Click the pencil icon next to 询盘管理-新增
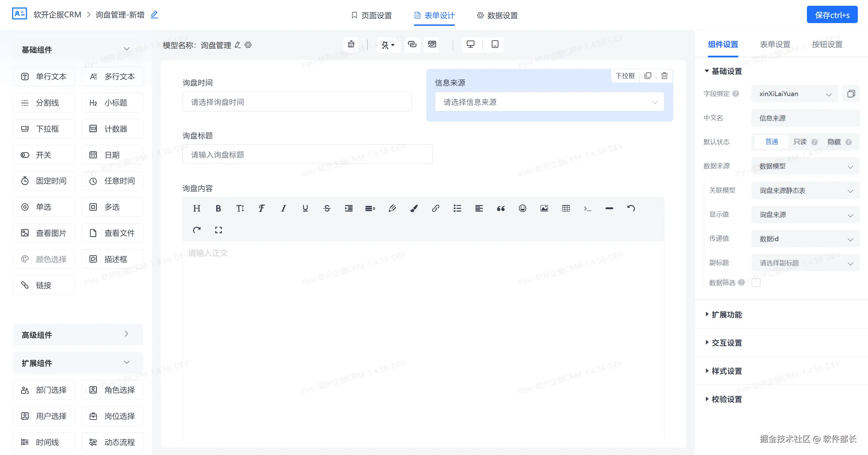Image resolution: width=868 pixels, height=455 pixels. click(154, 15)
